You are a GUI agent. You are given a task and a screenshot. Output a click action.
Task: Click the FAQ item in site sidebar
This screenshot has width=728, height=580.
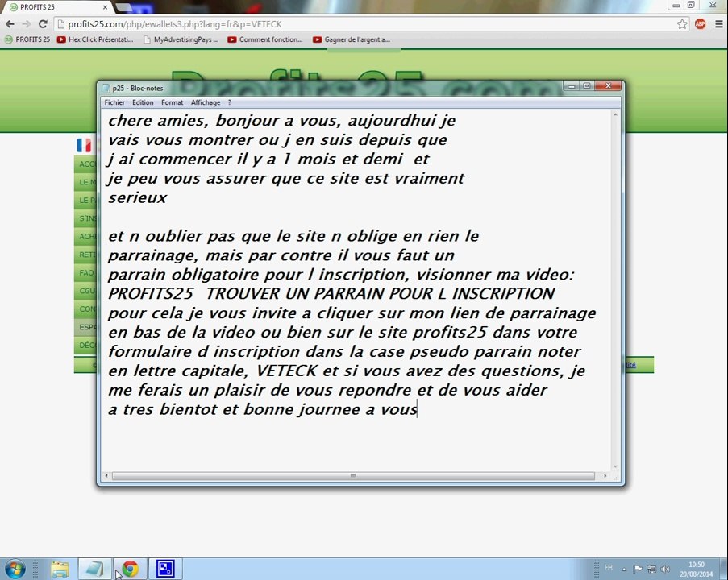coord(86,273)
